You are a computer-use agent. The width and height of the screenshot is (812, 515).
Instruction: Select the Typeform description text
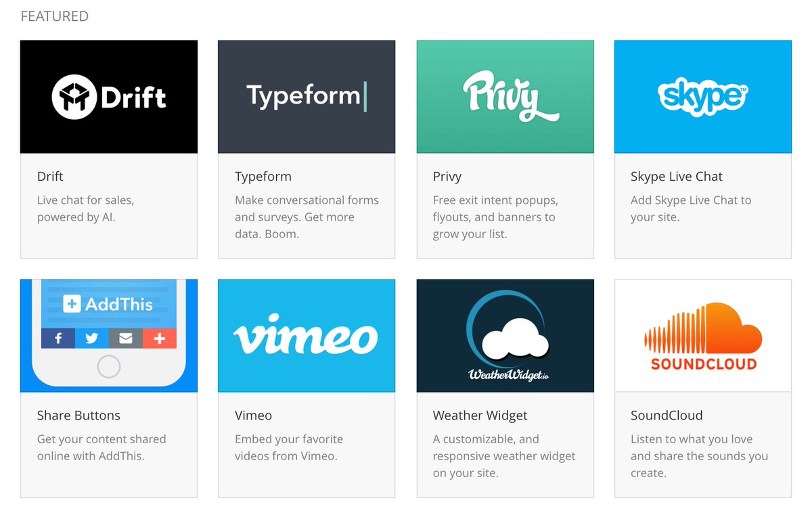click(307, 217)
